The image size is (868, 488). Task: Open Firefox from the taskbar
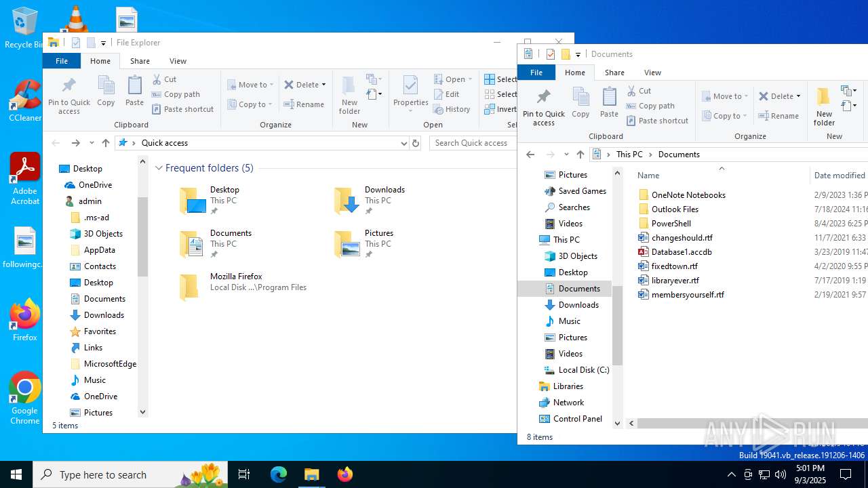(x=345, y=474)
